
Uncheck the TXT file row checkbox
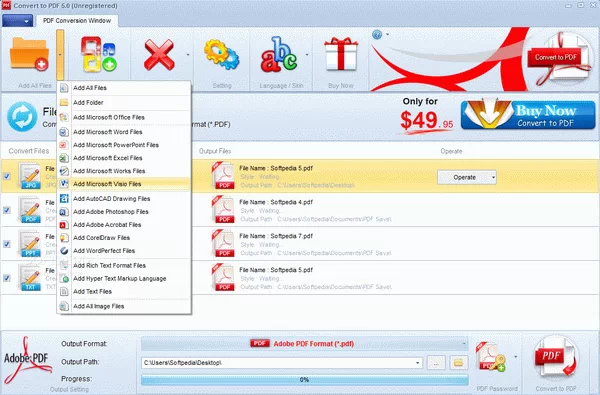click(7, 278)
